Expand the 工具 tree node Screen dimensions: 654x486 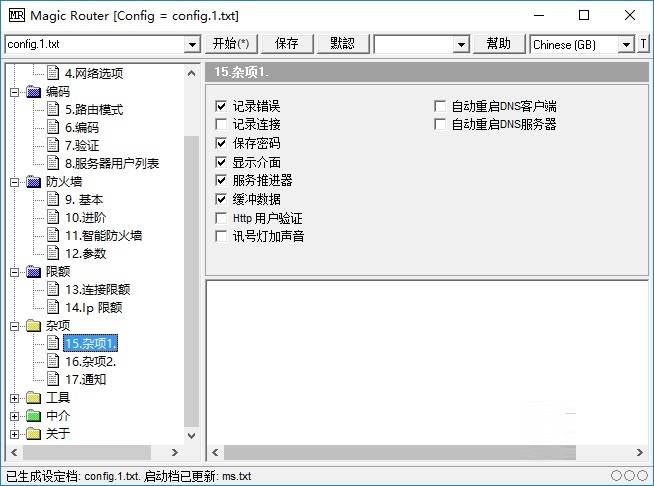coord(14,398)
